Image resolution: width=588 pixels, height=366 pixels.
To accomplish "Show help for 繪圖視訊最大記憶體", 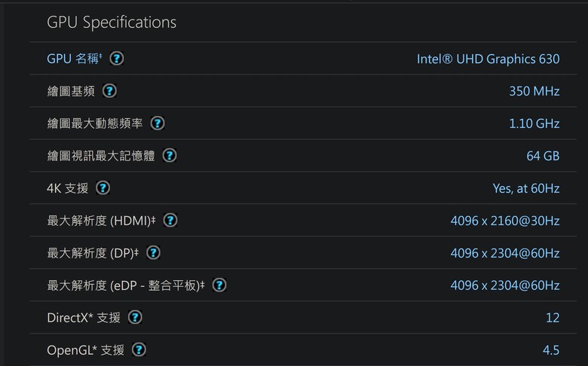I will pos(170,155).
